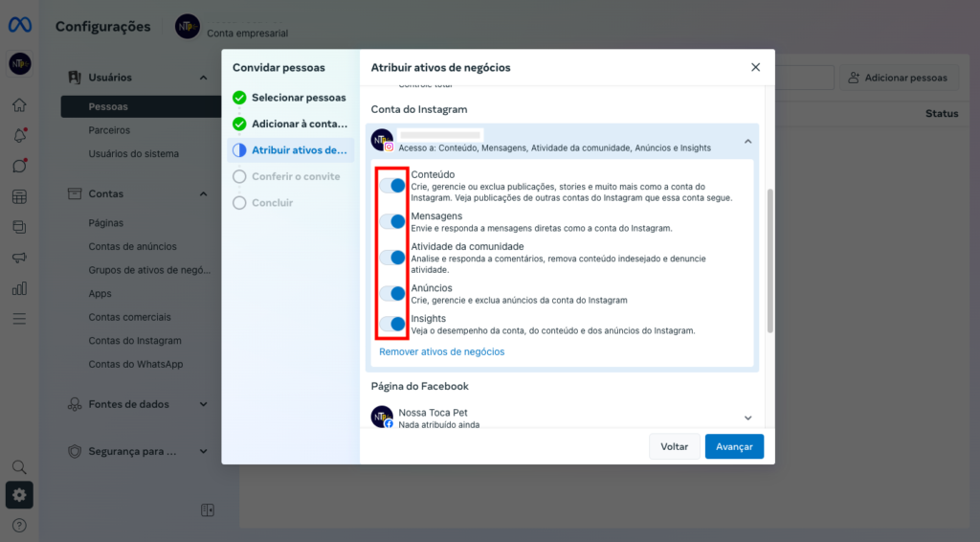Viewport: 980px width, 542px height.
Task: Open the stacked pages icon in left rail
Action: coord(19,227)
